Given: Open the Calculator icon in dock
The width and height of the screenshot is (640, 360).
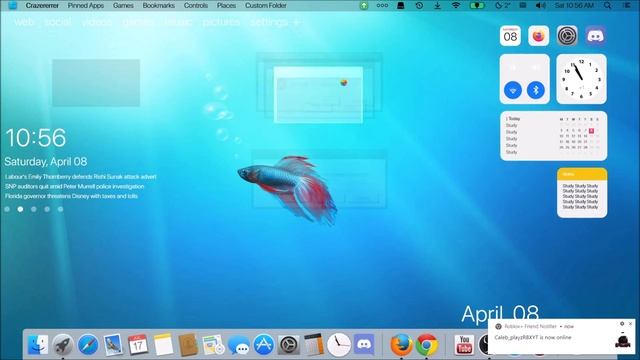Looking at the screenshot, I should (314, 345).
